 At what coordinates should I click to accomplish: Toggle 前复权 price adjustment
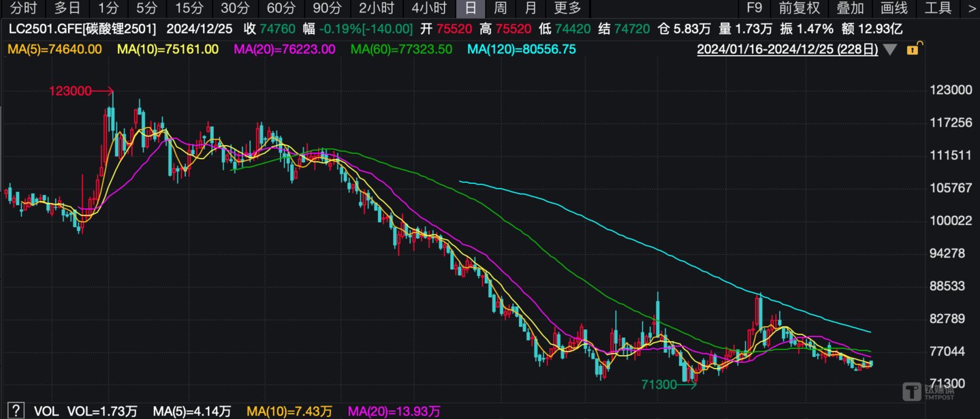800,8
